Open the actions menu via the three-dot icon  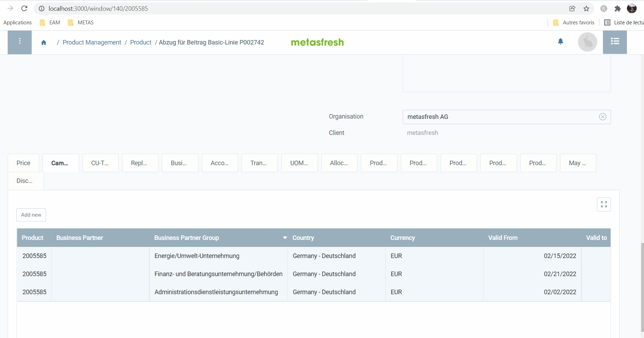(19, 41)
